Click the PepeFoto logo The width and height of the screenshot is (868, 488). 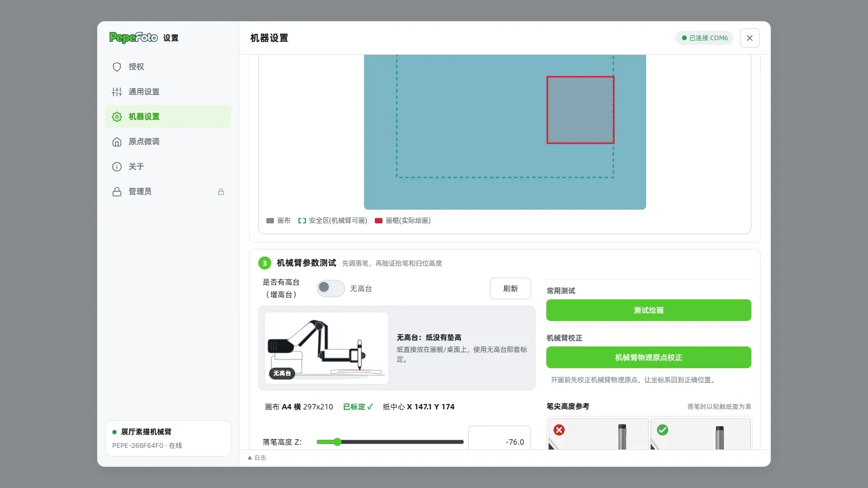tap(133, 37)
